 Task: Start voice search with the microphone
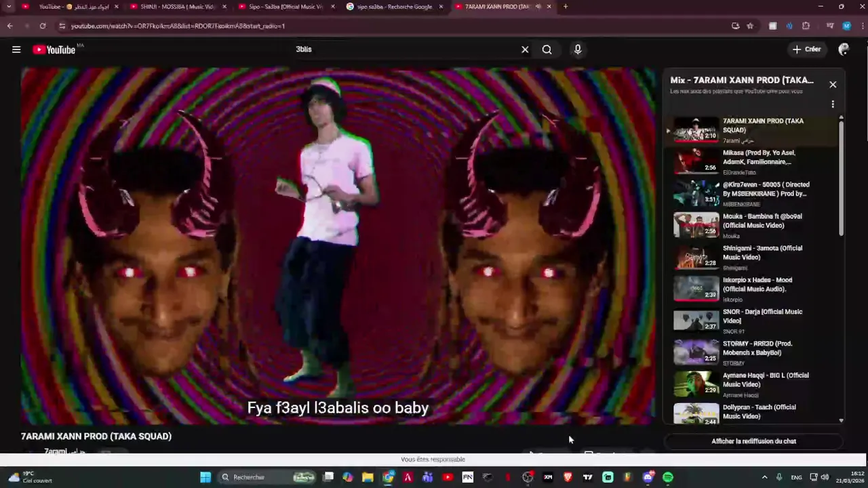578,49
